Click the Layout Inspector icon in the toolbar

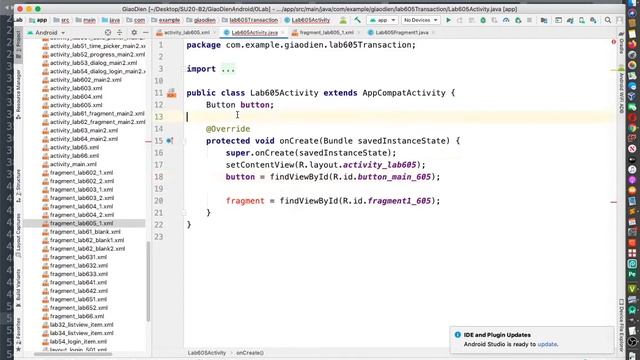click(x=558, y=20)
